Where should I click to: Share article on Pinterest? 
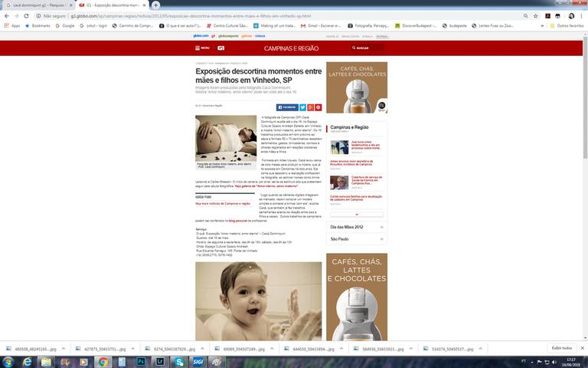click(318, 107)
